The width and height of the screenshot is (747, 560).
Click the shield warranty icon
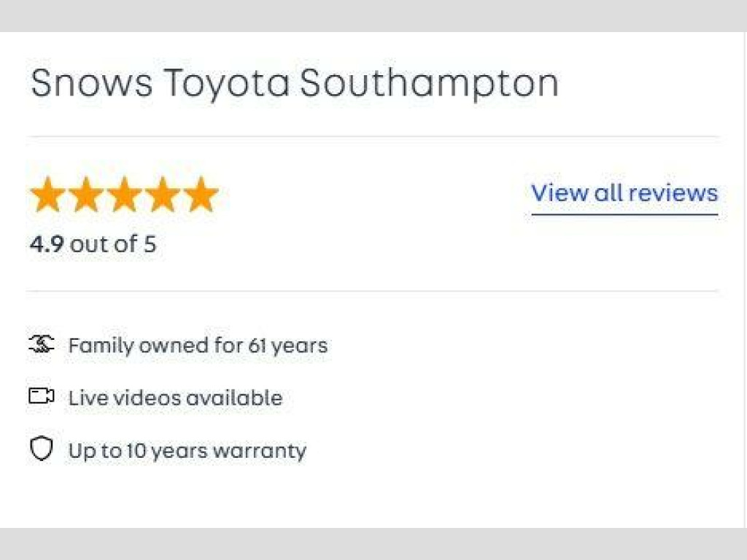pyautogui.click(x=42, y=448)
